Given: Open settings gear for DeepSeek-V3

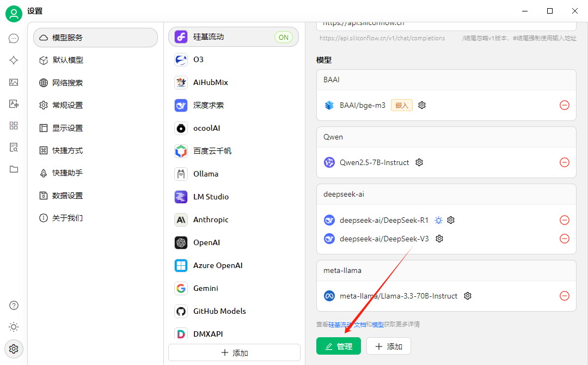Looking at the screenshot, I should tap(439, 239).
